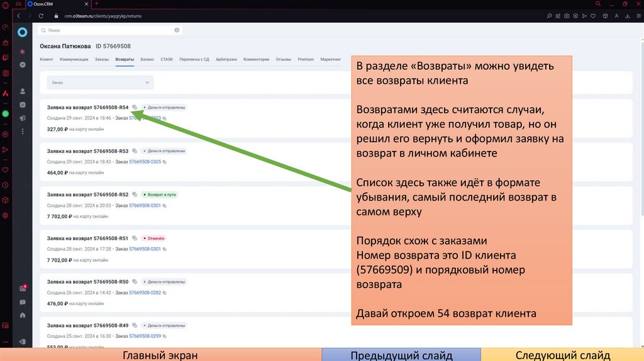Click the search info icon
Image resolution: width=644 pixels, height=361 pixels.
177,30
